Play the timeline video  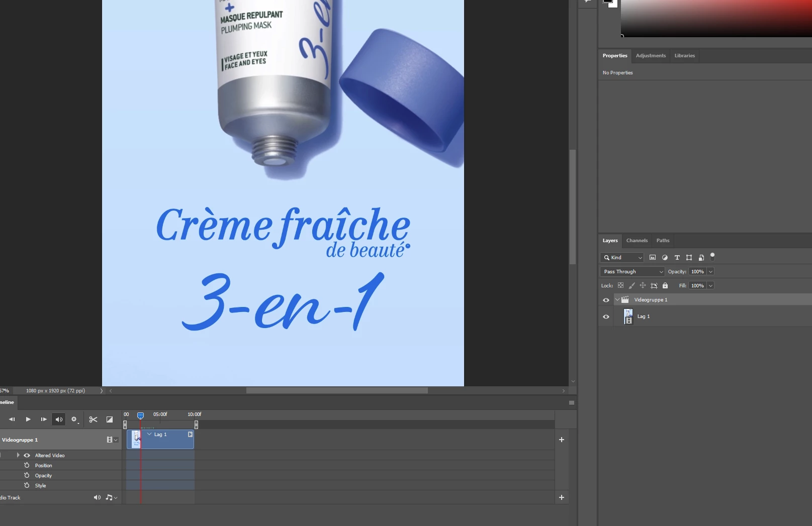[28, 419]
